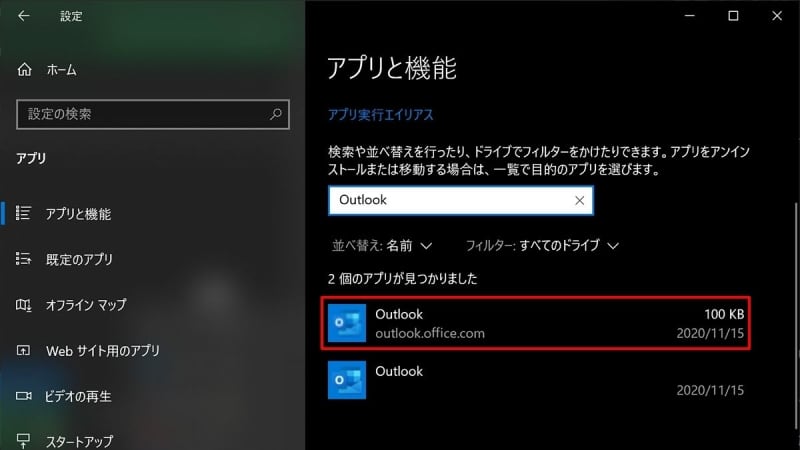
Task: Select the second Outlook entry without size
Action: tap(536, 380)
